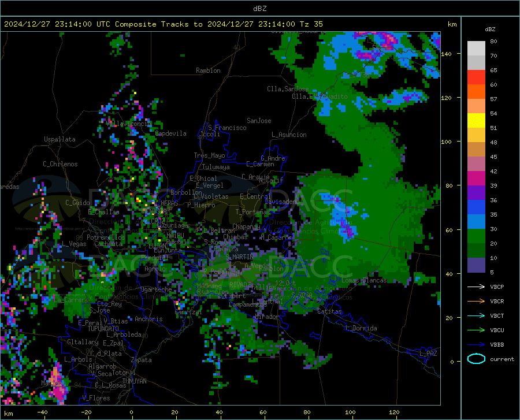Select the orange 57-60 dBZ swatch
The width and height of the screenshot is (520, 420).
pyautogui.click(x=476, y=92)
